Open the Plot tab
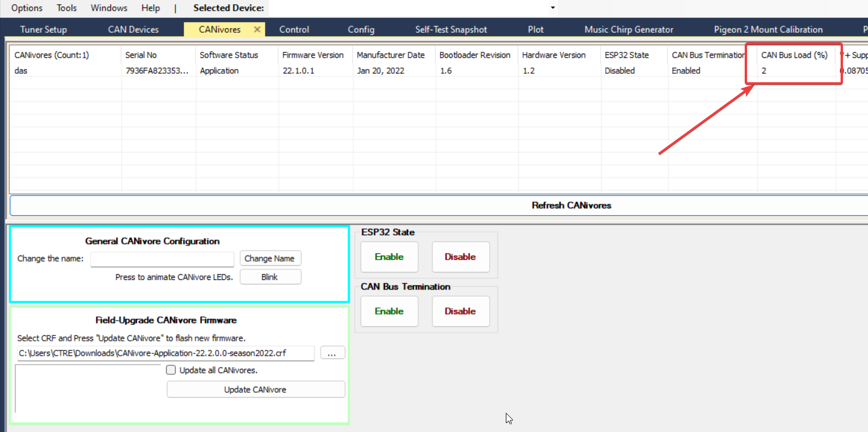 tap(536, 29)
